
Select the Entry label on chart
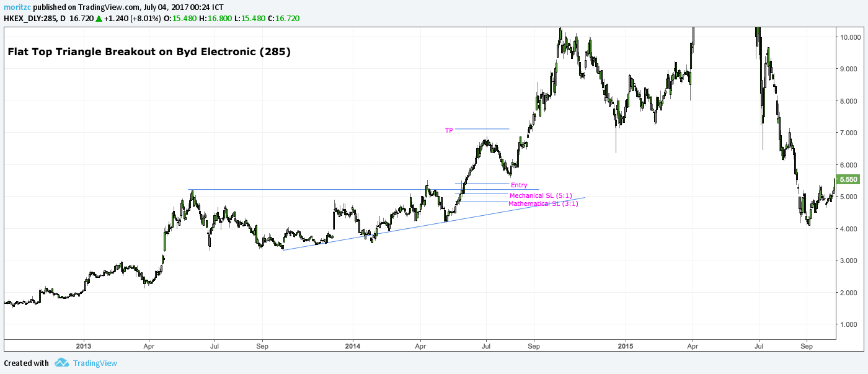pos(519,185)
